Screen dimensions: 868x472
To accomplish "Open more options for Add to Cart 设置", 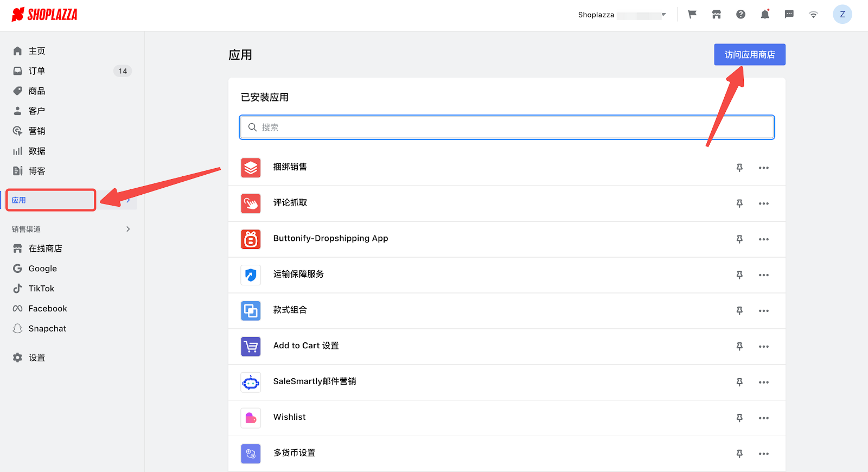I will click(x=764, y=347).
